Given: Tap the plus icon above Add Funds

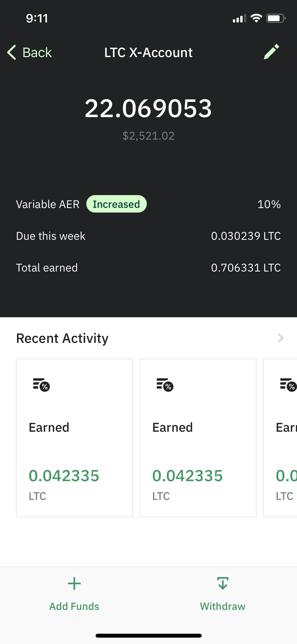Looking at the screenshot, I should click(74, 583).
